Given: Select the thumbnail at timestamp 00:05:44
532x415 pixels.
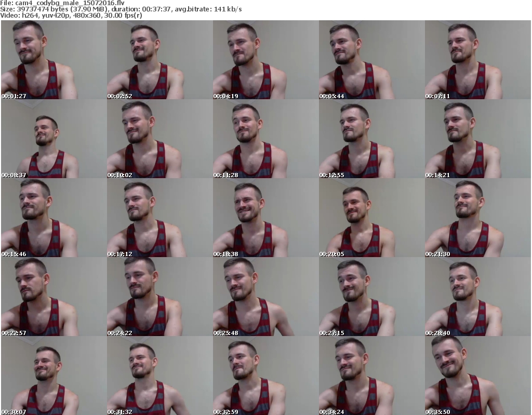Looking at the screenshot, I should (372, 60).
